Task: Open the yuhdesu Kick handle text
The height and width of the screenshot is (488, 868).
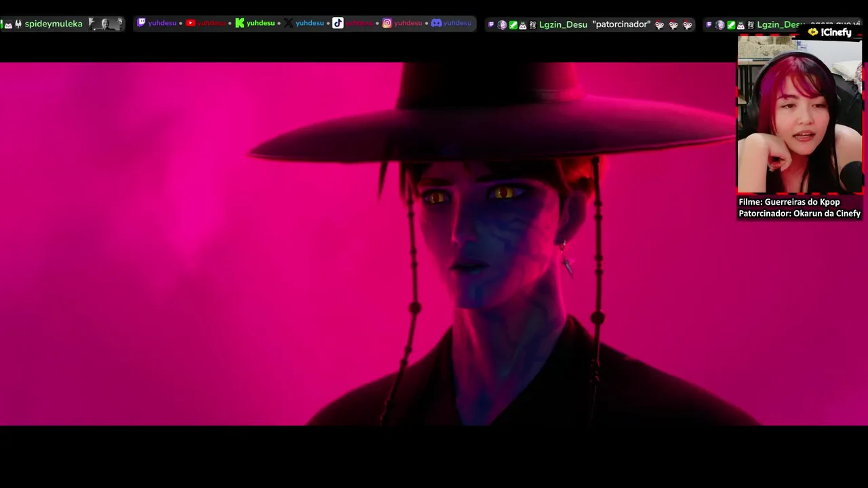Action: [260, 23]
